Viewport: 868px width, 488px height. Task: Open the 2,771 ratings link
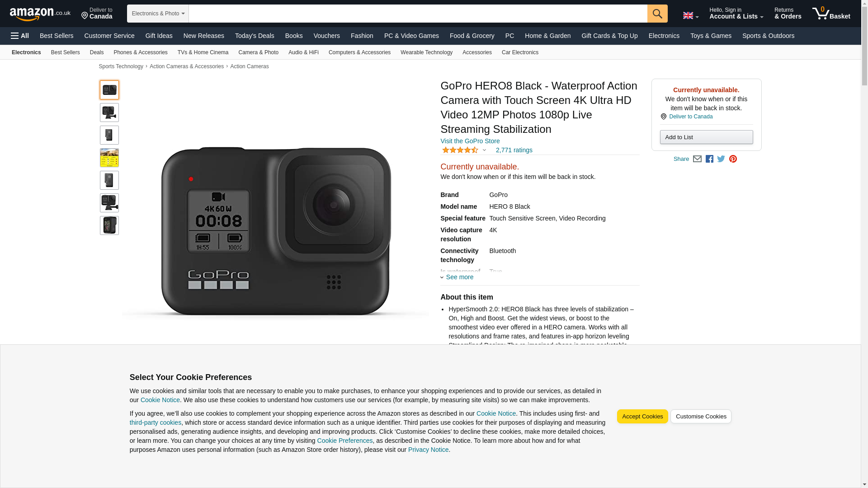(514, 150)
